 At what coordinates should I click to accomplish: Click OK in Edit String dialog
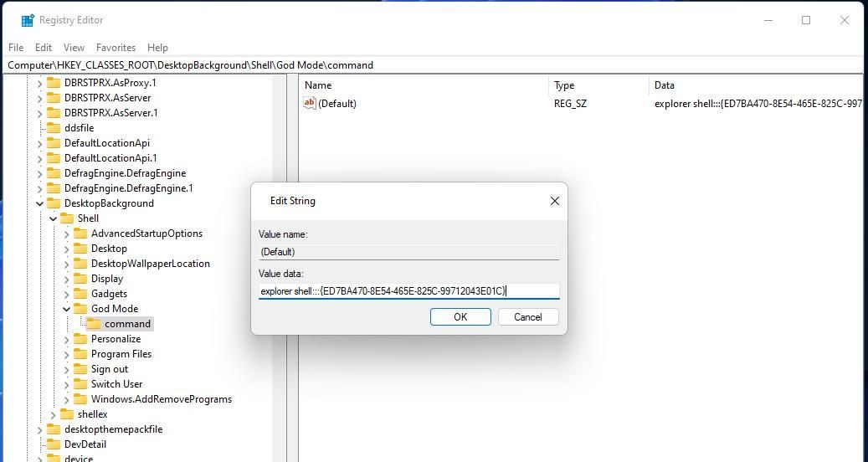point(460,317)
